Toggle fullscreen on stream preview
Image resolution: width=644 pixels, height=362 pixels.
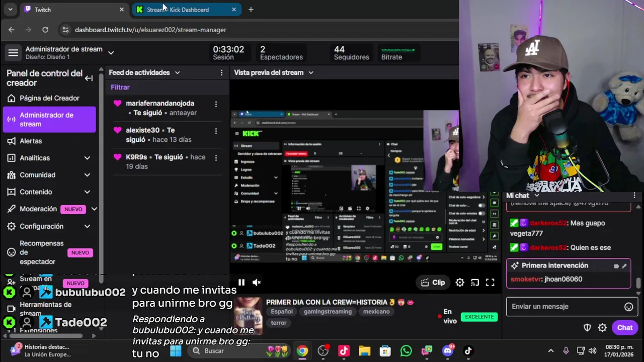pyautogui.click(x=490, y=283)
